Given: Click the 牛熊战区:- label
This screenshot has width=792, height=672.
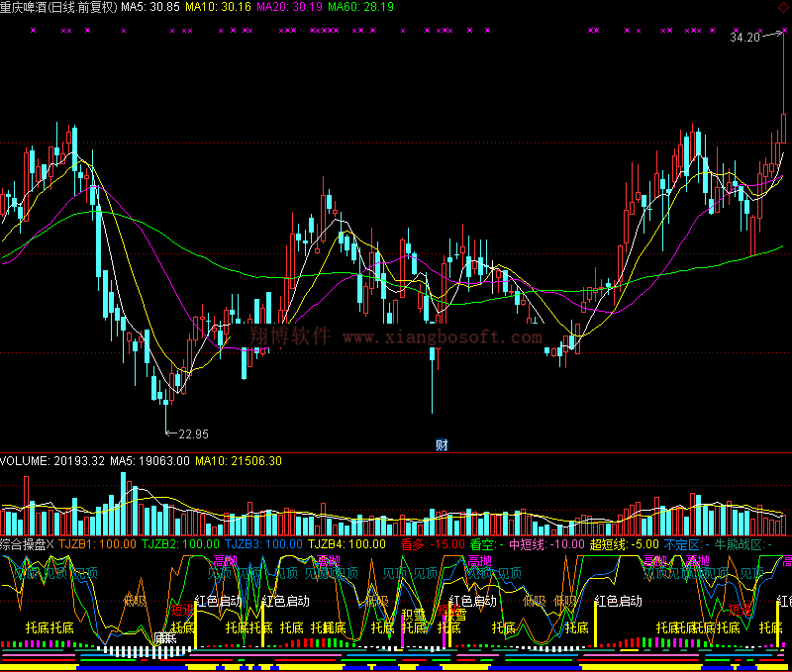Looking at the screenshot, I should (x=743, y=544).
